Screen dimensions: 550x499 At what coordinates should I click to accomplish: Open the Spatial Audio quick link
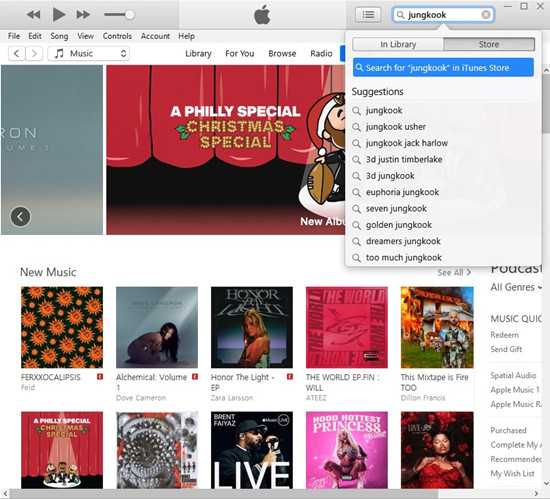(x=513, y=376)
